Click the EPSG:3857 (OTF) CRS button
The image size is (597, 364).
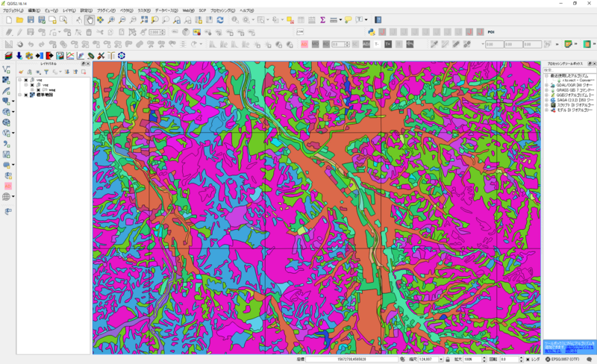[563, 360]
